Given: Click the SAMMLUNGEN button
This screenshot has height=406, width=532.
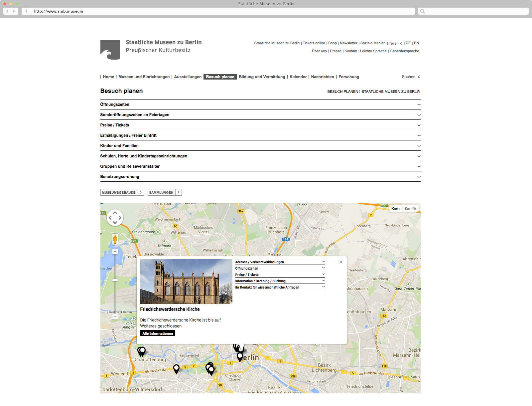Looking at the screenshot, I should tap(165, 192).
